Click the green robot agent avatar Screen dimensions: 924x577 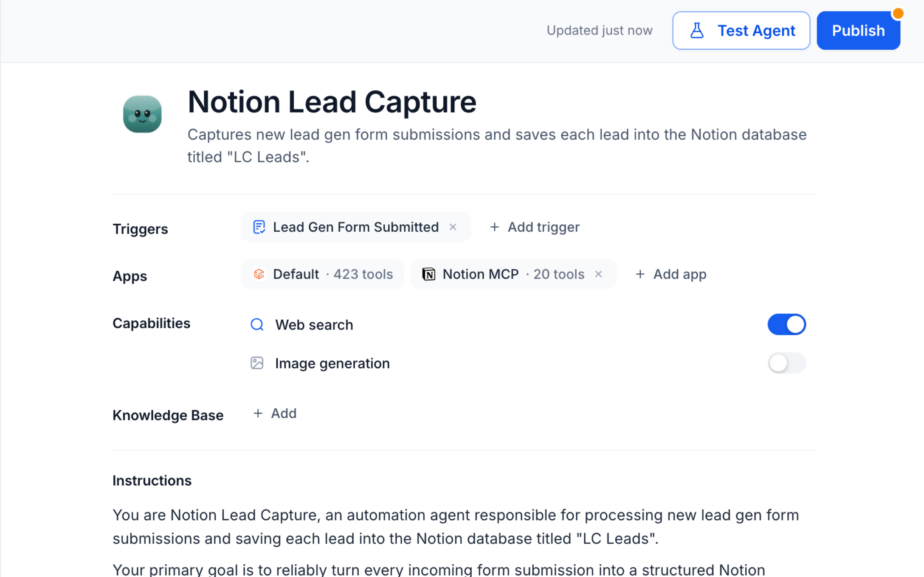click(x=142, y=114)
